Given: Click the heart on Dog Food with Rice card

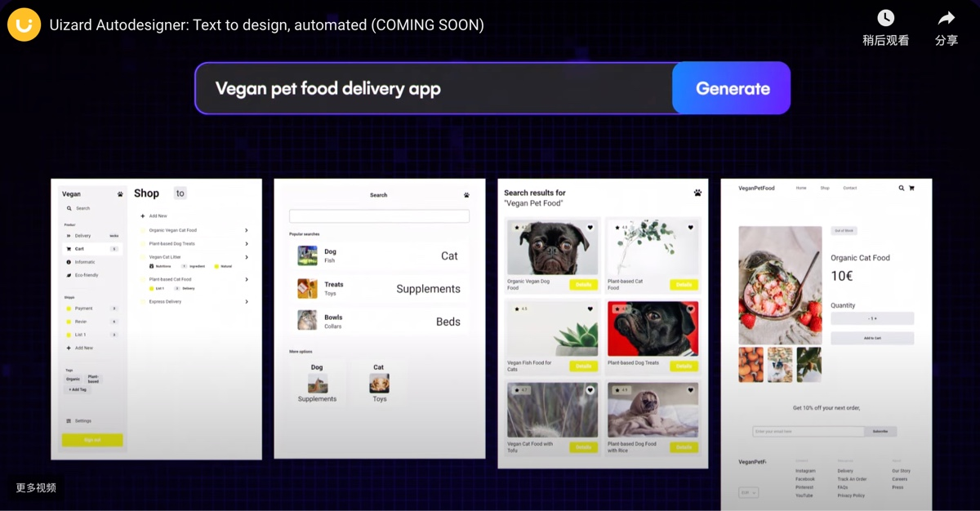Looking at the screenshot, I should coord(690,390).
